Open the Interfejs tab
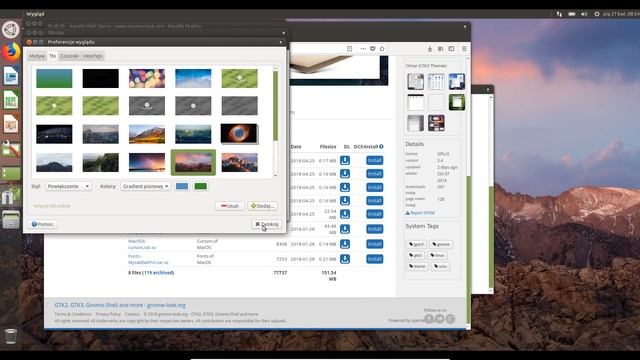Screen dimensions: 640x360 click(x=93, y=56)
